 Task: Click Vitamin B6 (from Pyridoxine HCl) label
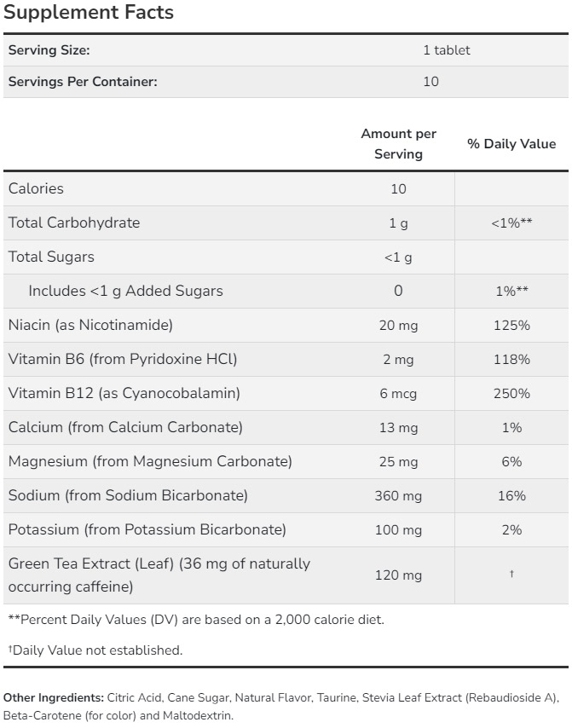pos(123,359)
